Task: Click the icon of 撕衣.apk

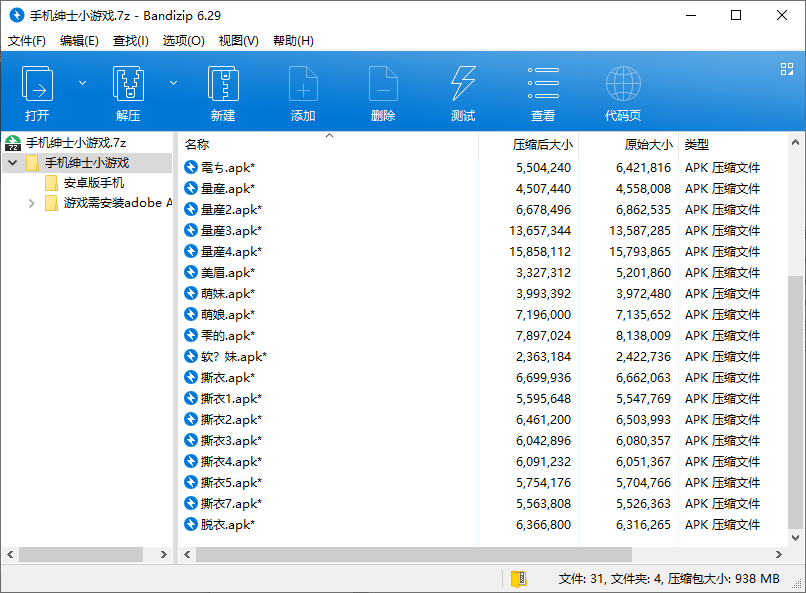Action: 191,377
